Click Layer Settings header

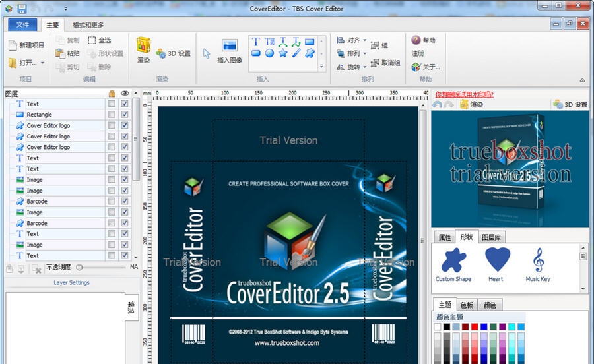(x=71, y=282)
